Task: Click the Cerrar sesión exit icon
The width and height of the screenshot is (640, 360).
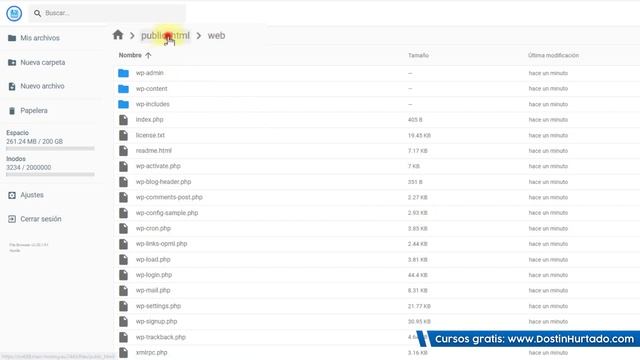Action: 12,219
